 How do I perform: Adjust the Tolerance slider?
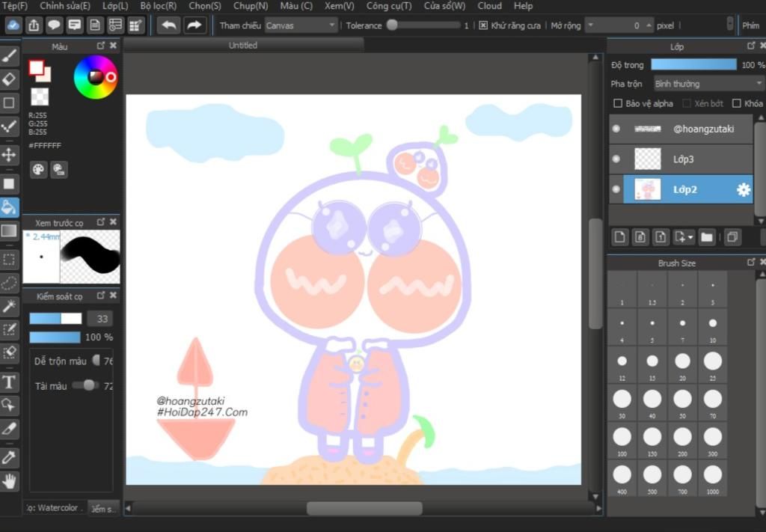[423, 25]
